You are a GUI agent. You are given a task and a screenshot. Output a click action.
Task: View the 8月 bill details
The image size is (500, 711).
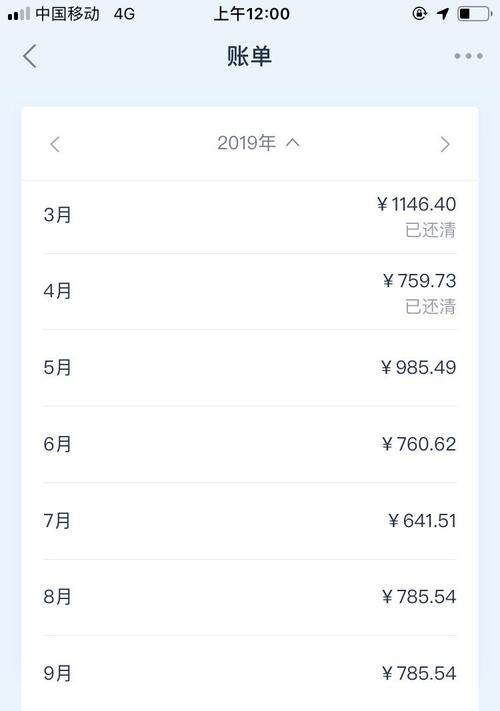pyautogui.click(x=250, y=597)
